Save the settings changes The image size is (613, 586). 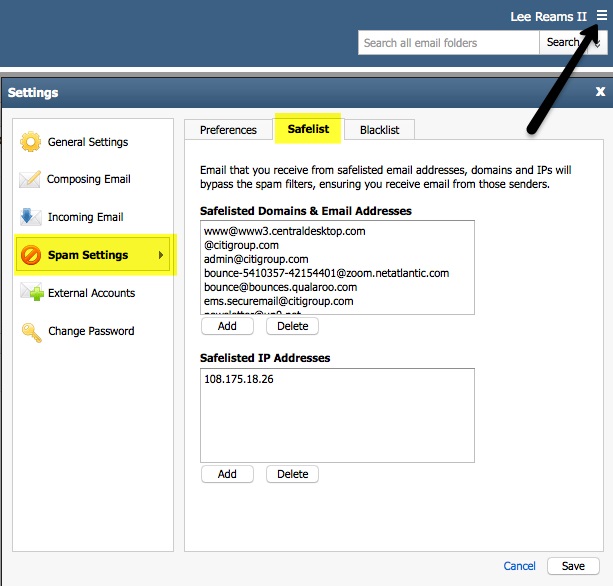coord(573,566)
